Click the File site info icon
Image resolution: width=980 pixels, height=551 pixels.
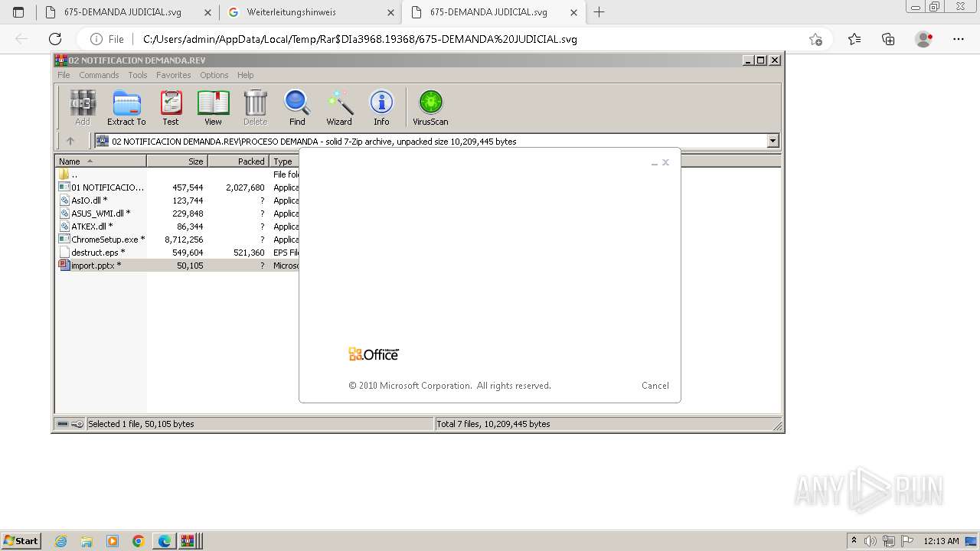pyautogui.click(x=106, y=39)
